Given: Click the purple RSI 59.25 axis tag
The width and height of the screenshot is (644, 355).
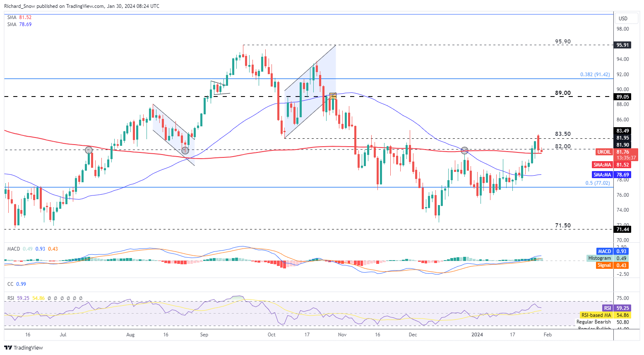Looking at the screenshot, I should point(616,308).
